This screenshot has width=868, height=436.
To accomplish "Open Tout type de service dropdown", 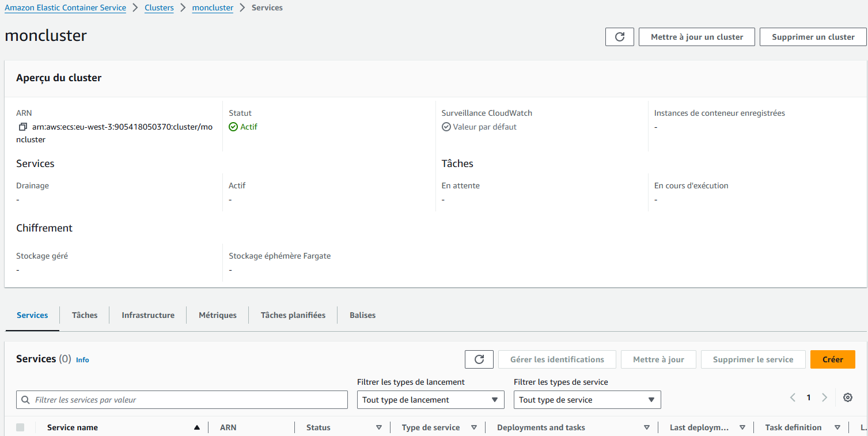I will point(587,400).
